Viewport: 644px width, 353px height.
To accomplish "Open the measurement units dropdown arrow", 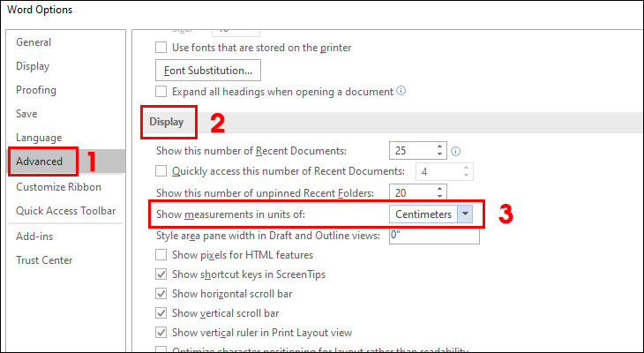I will pos(465,214).
